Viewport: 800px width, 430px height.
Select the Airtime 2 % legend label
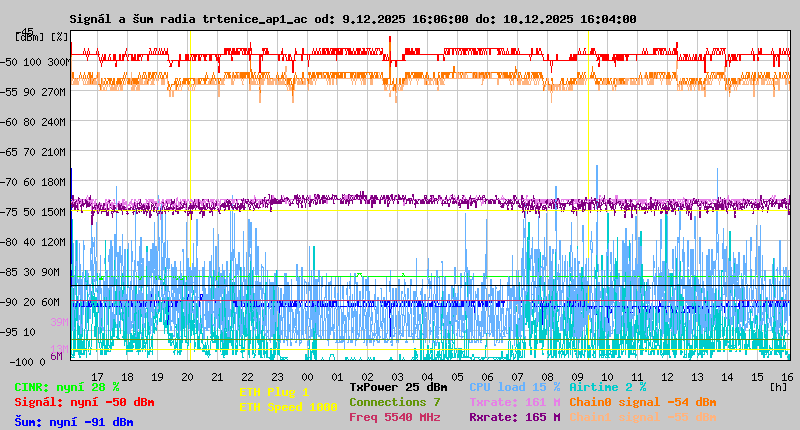607,387
